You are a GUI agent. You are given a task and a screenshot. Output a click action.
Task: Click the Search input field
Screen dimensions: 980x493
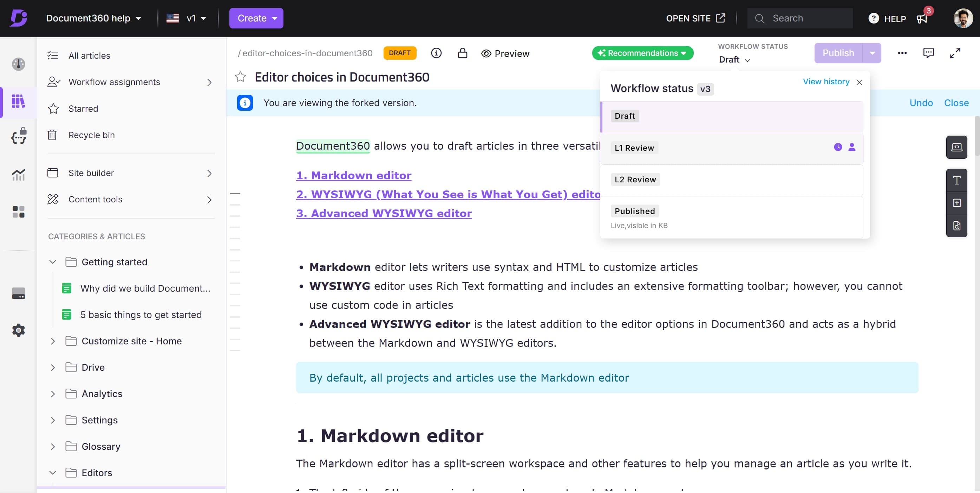pyautogui.click(x=800, y=18)
